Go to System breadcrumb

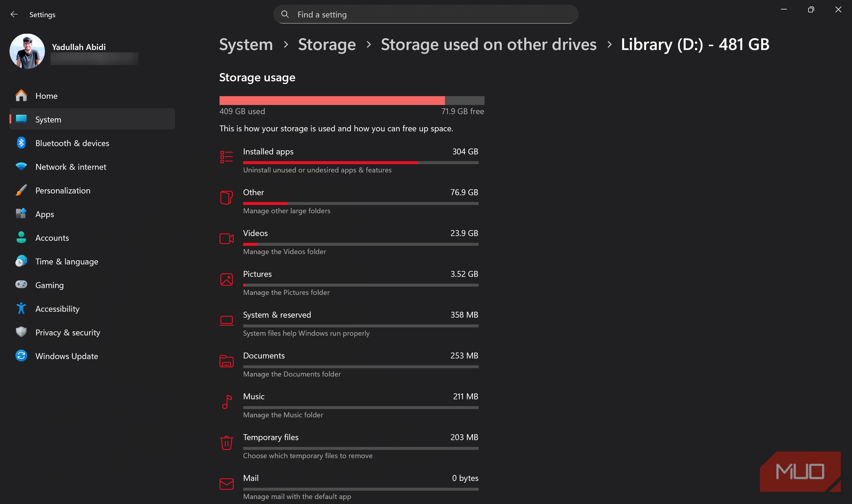coord(246,44)
